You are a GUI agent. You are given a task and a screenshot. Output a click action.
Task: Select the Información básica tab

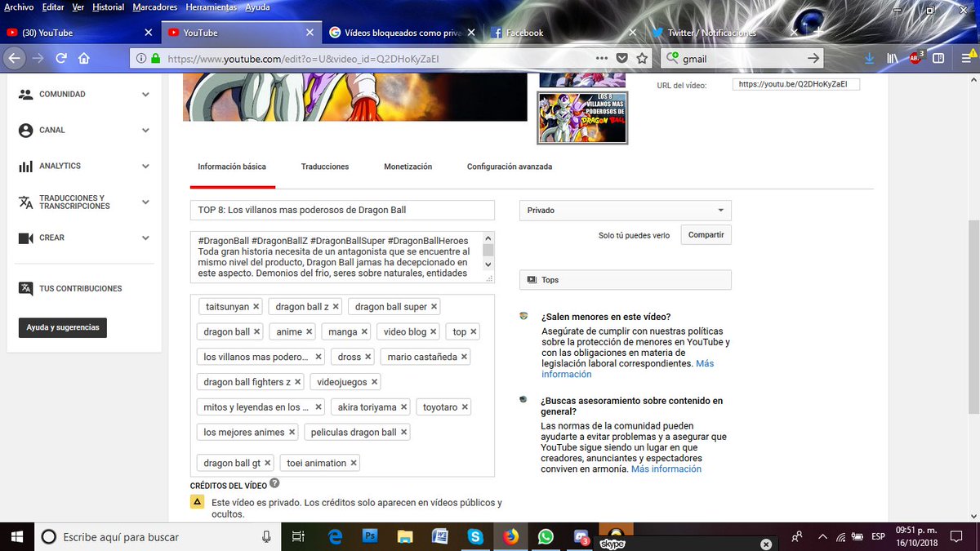click(232, 167)
